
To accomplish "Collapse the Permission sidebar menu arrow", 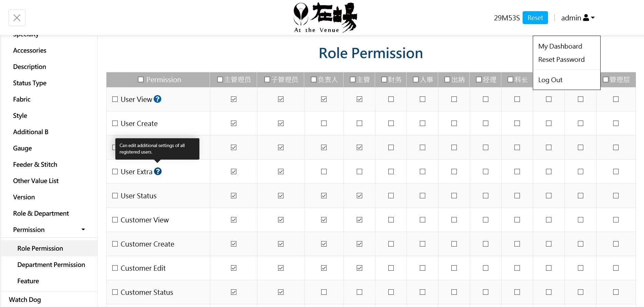I will point(83,230).
